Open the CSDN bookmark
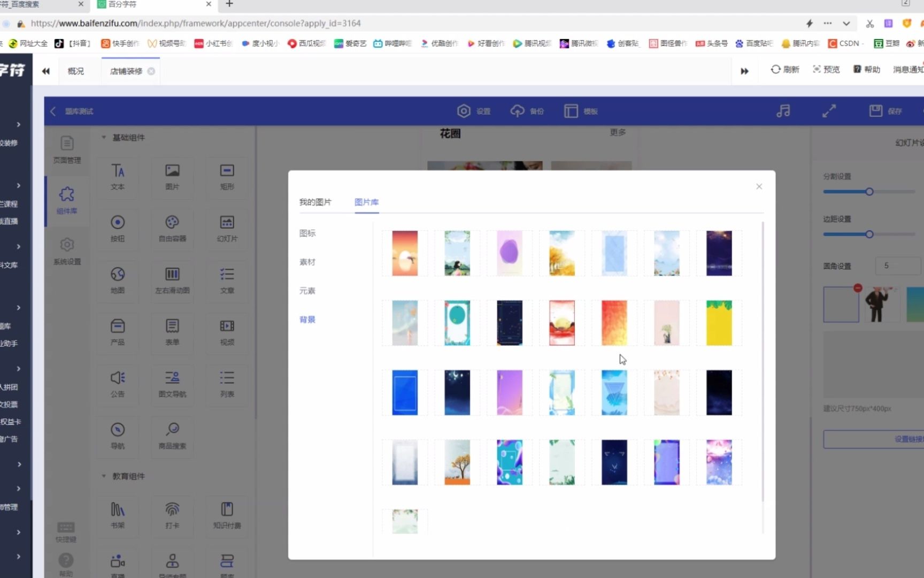 click(845, 43)
